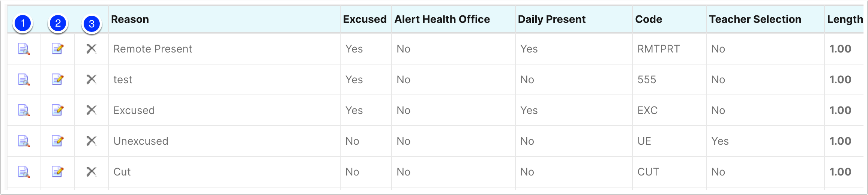Select the Teacher Selection column header

coord(755,19)
